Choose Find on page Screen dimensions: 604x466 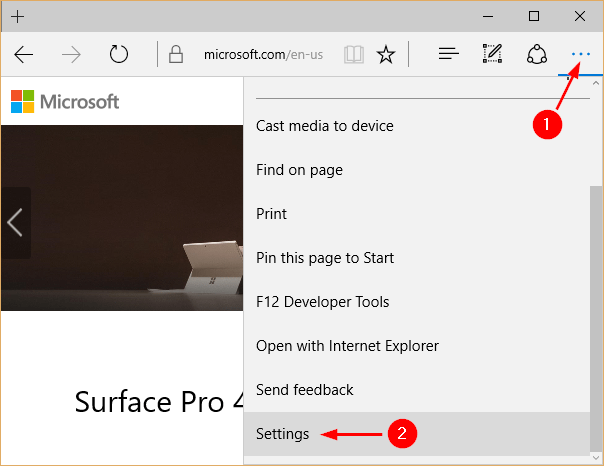pyautogui.click(x=299, y=170)
